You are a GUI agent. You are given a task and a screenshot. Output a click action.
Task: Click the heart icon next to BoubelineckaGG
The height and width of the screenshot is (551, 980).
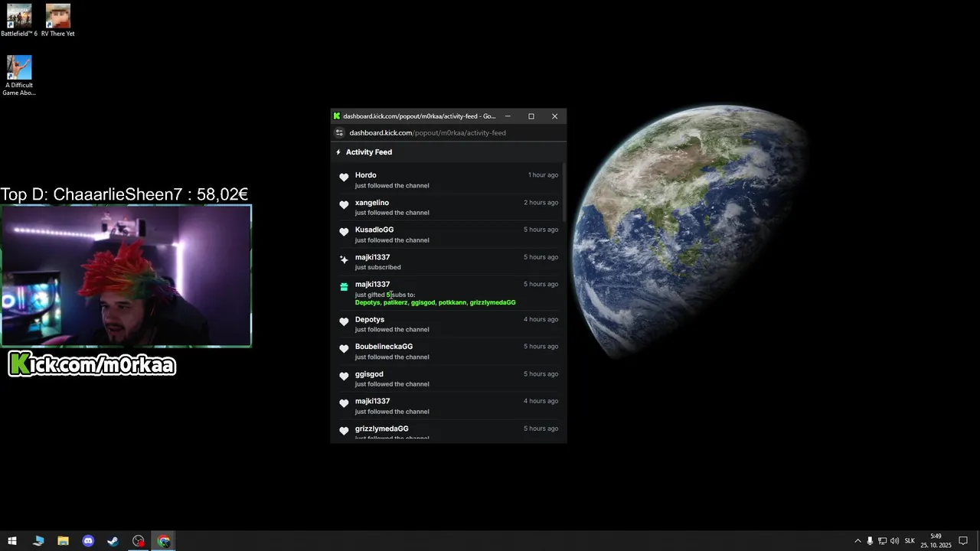(344, 349)
